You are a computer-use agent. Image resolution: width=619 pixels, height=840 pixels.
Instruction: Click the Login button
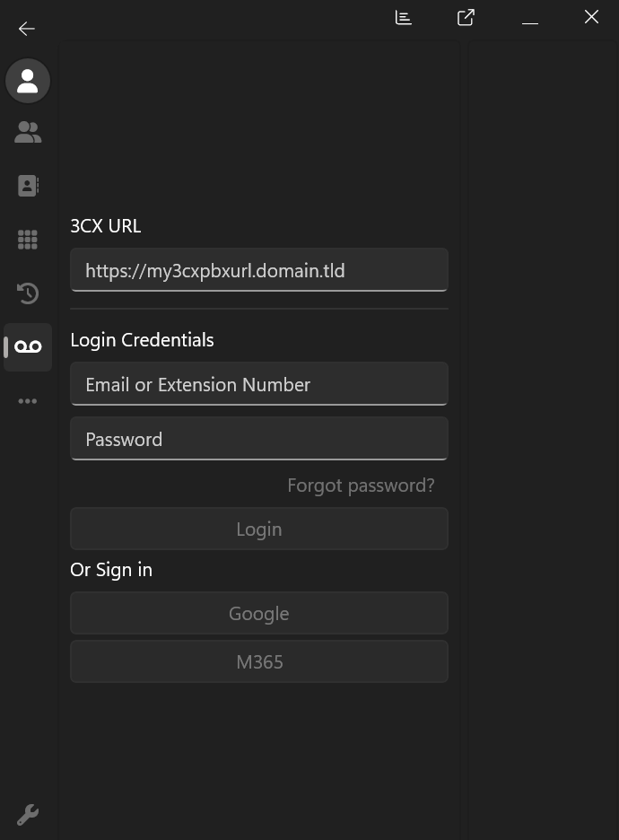(x=259, y=529)
